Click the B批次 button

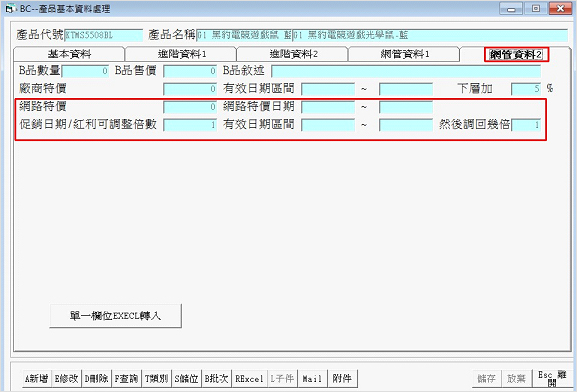[216, 378]
